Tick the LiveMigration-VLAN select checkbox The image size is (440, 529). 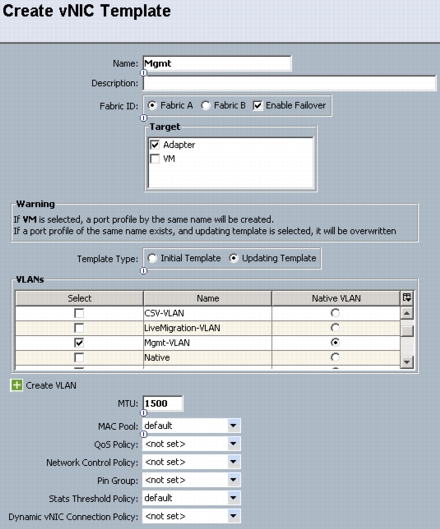pos(79,328)
